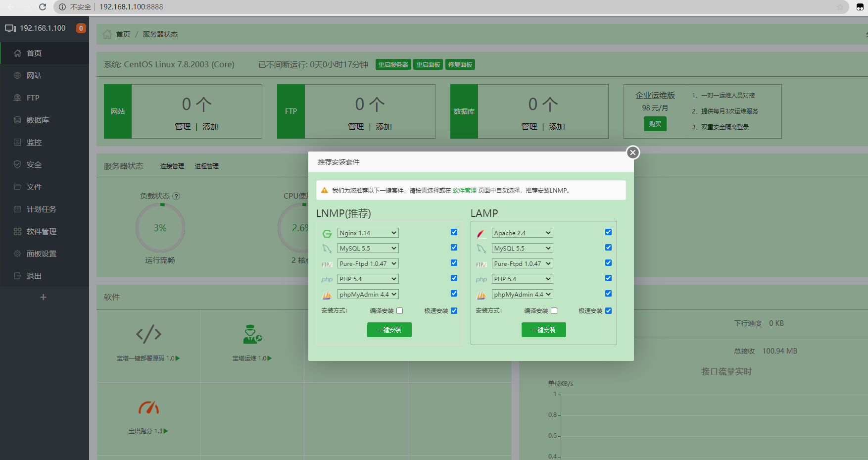The width and height of the screenshot is (868, 460).
Task: Open the 宝塔运维 operator icon
Action: point(252,334)
